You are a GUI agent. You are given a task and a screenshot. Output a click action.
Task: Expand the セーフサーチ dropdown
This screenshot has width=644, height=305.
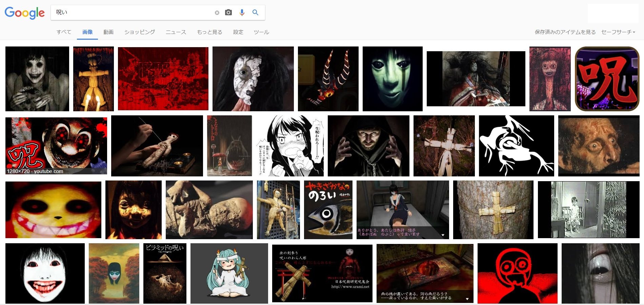click(x=618, y=32)
